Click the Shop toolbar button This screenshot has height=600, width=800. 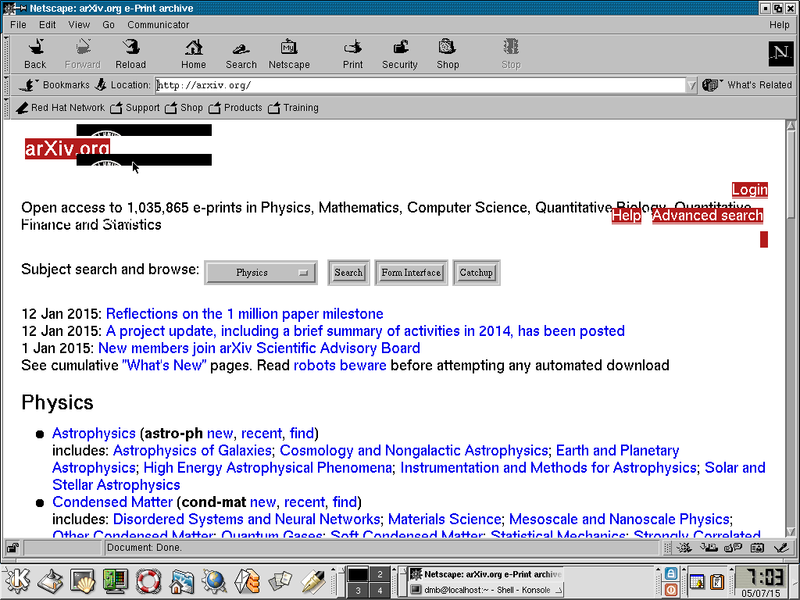coord(447,54)
